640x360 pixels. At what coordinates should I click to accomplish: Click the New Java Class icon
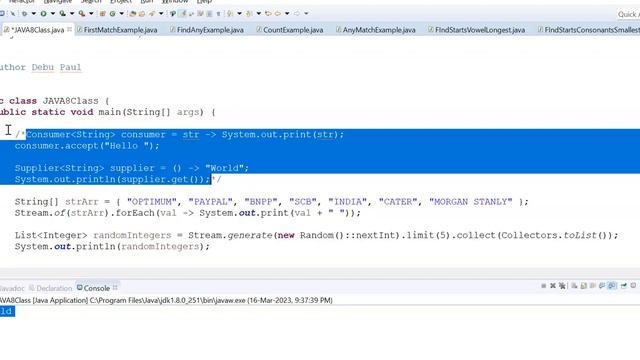pyautogui.click(x=112, y=14)
